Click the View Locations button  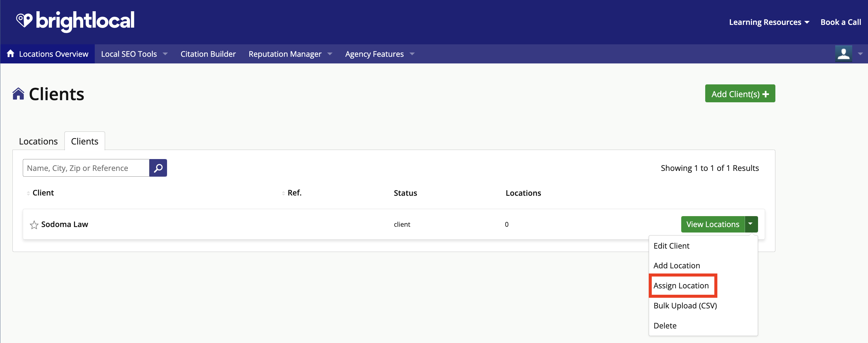(x=713, y=224)
